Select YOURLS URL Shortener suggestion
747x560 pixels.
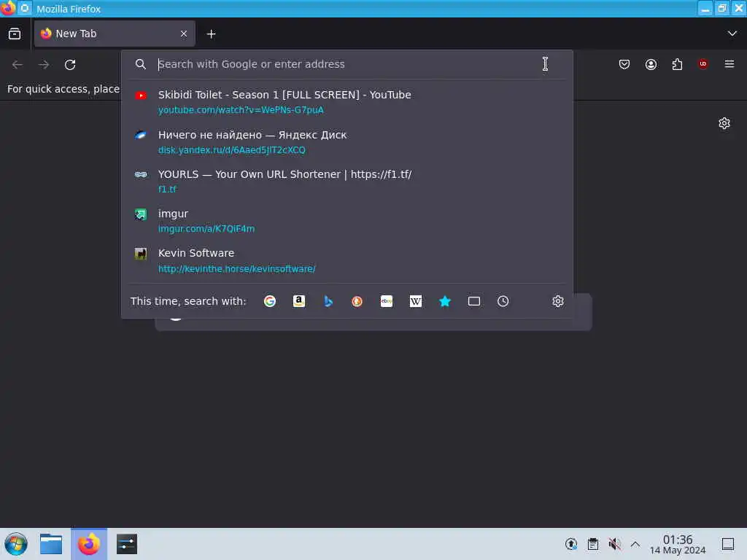pos(347,182)
